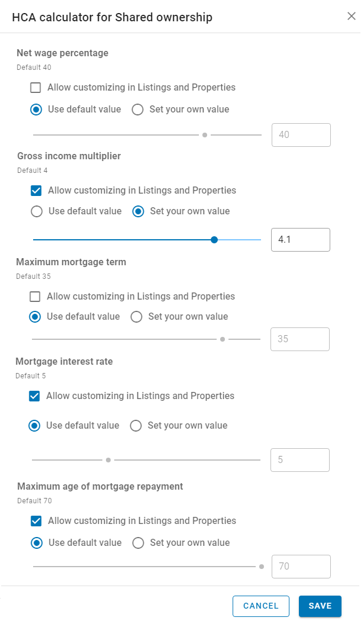This screenshot has height=627, width=364.
Task: Pick Set your own value for Mortgage interest rate
Action: point(136,426)
